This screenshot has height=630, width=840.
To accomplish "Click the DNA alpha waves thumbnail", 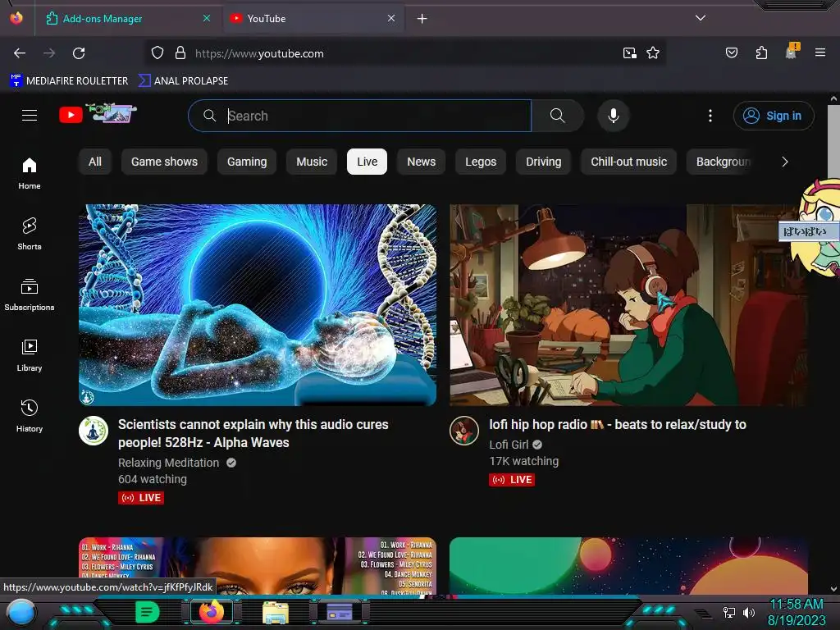I will pos(258,305).
